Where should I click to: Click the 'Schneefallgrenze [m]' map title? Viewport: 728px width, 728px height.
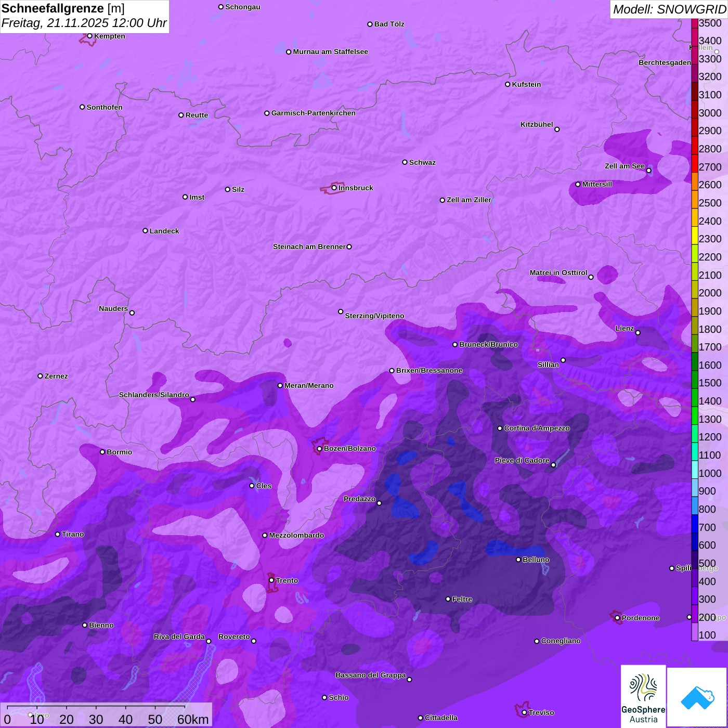(x=63, y=8)
